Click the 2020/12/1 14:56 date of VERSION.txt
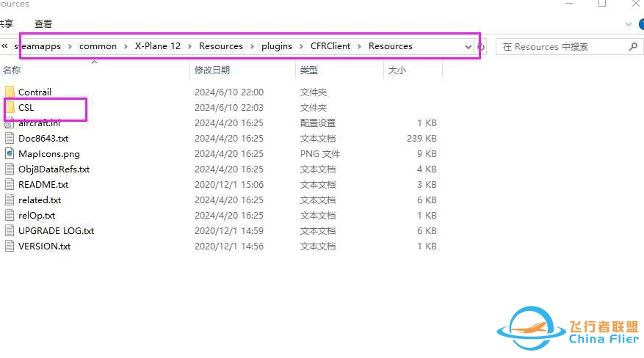This screenshot has width=644, height=358. point(229,246)
